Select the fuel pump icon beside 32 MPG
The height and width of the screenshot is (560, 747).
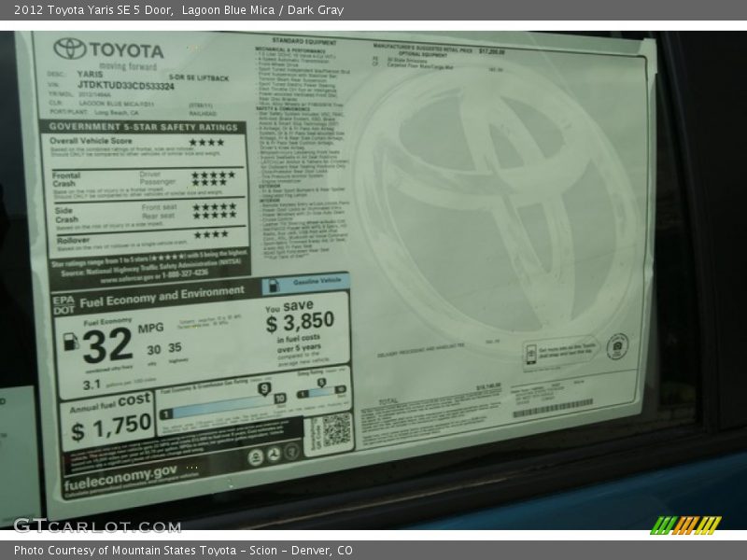coord(69,343)
